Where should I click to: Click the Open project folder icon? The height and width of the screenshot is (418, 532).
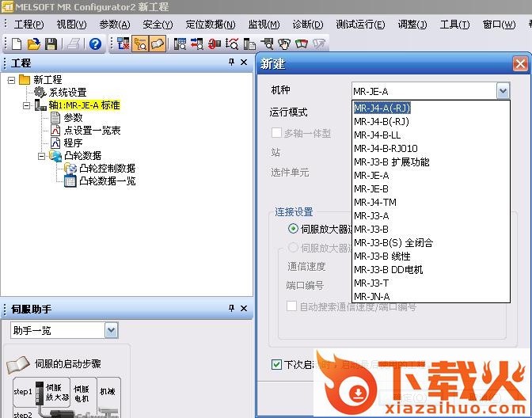tap(33, 44)
